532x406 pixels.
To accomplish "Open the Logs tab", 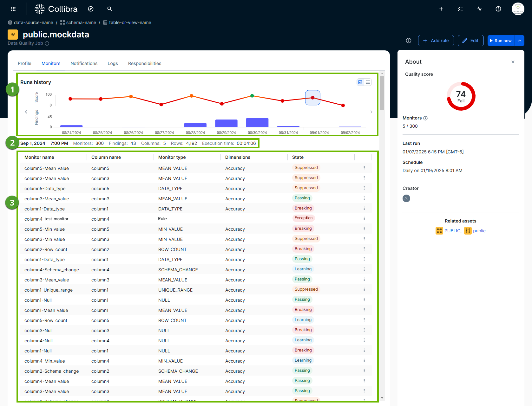I will pos(113,63).
